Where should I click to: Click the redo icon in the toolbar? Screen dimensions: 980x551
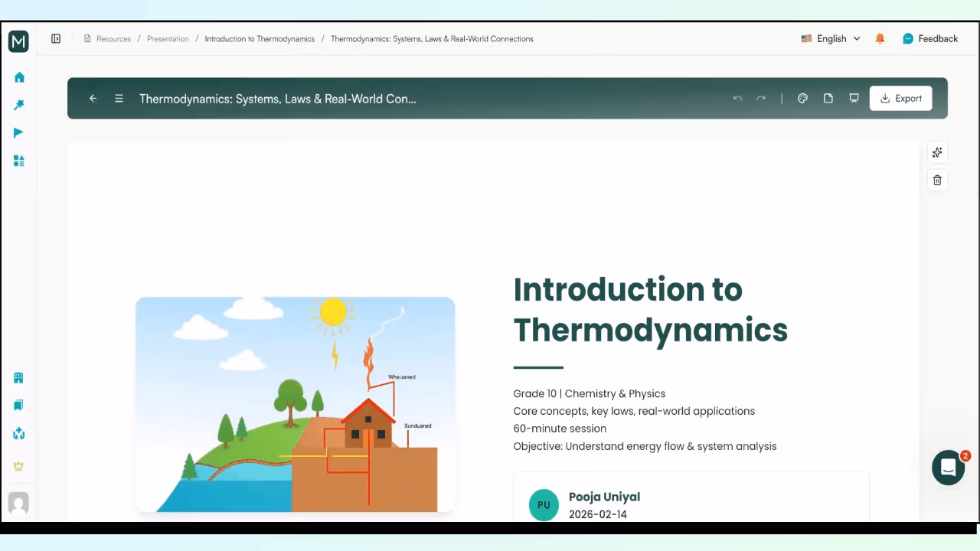point(760,98)
